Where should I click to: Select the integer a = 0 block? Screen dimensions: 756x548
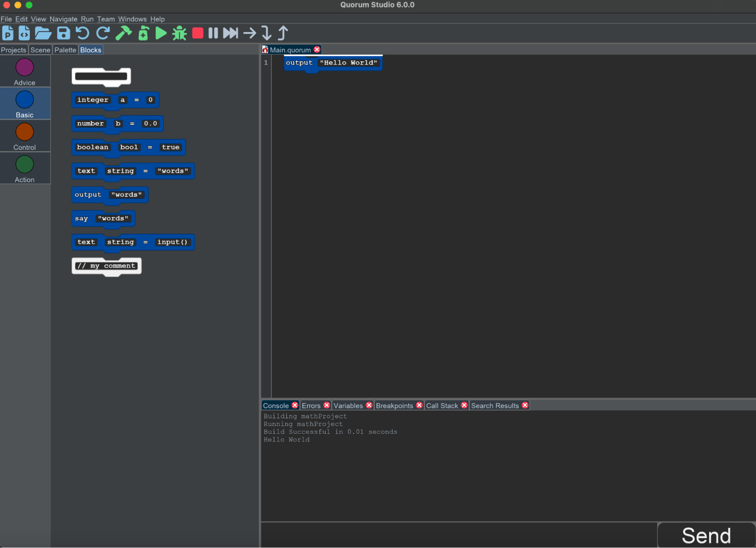[x=115, y=100]
